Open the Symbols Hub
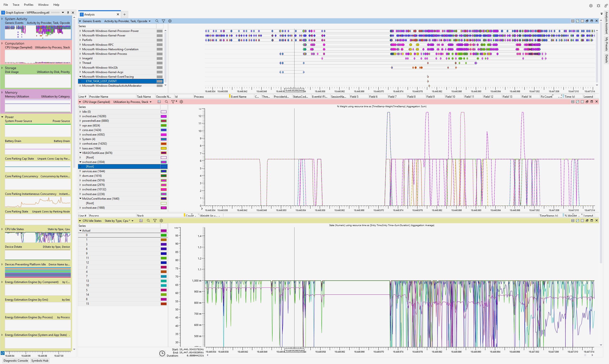609x364 pixels. (x=40, y=361)
